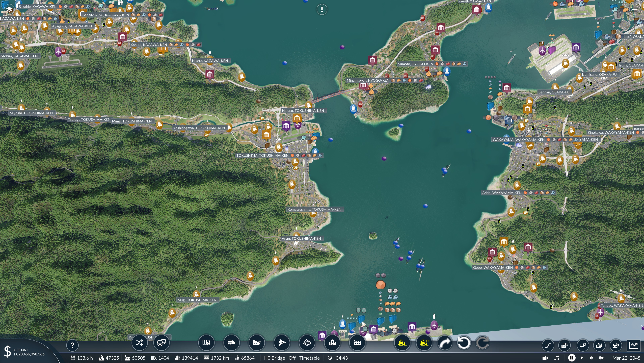Click the large orange octagon cargo marker
The width and height of the screenshot is (644, 363).
point(381,285)
